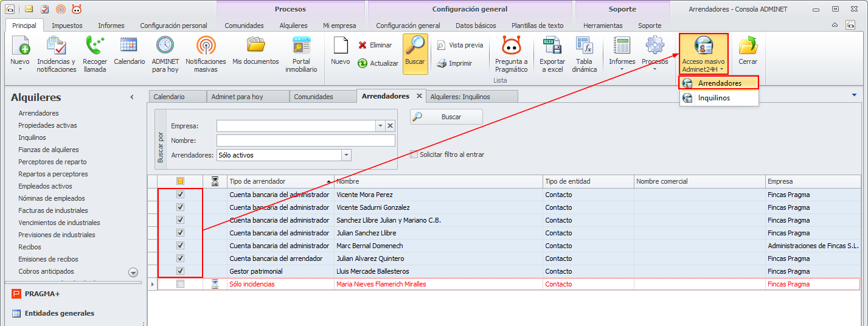Select Inquilinos from the Acceso masivo menu

point(713,98)
